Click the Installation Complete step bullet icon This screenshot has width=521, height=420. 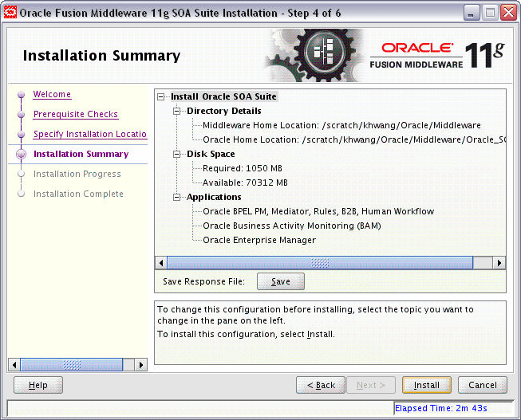[x=22, y=194]
